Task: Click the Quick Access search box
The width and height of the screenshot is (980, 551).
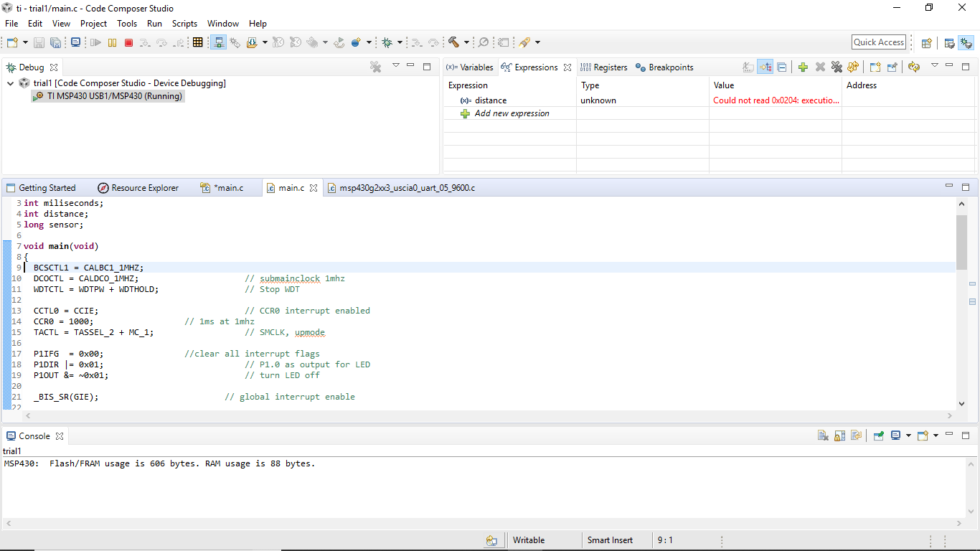Action: [x=878, y=42]
